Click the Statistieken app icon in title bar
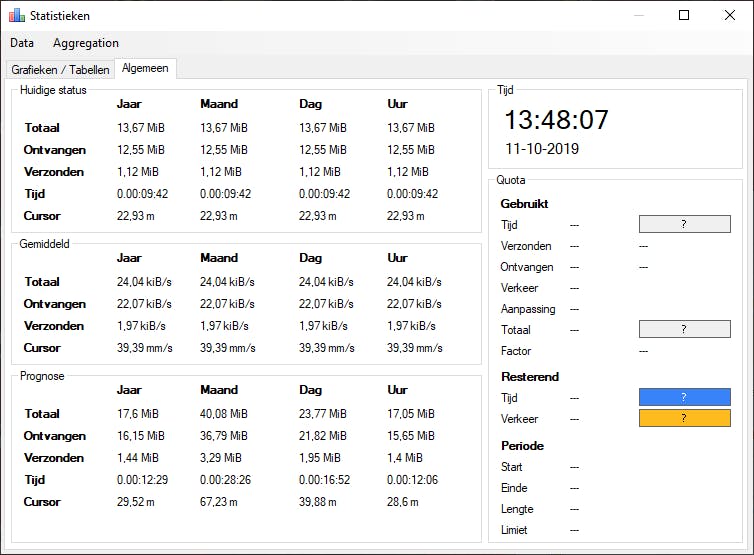The height and width of the screenshot is (555, 754). point(17,15)
